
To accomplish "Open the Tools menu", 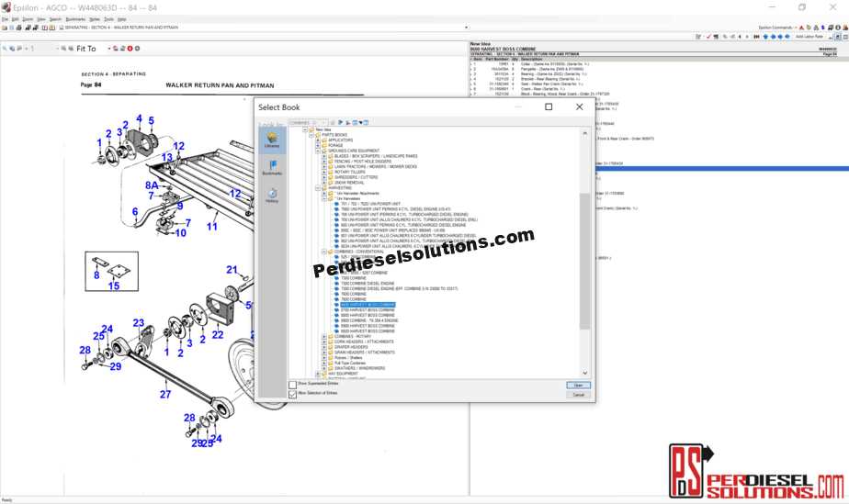I will [x=108, y=19].
